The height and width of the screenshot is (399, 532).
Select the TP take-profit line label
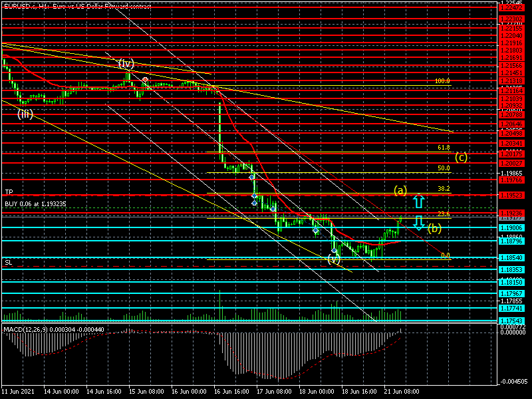9,192
